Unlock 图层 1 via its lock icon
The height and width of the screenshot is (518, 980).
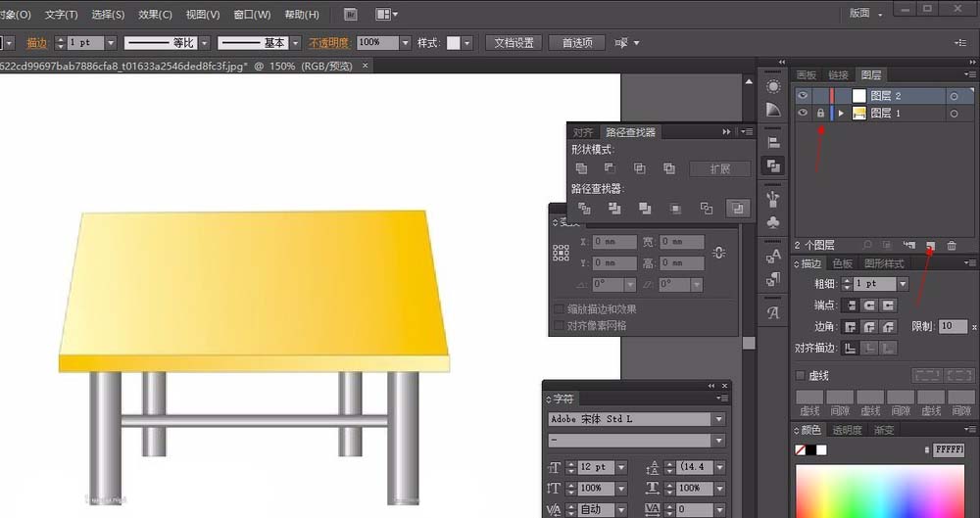820,113
